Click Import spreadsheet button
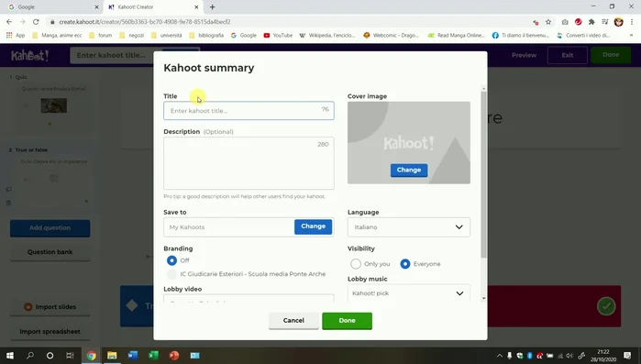 tap(50, 331)
